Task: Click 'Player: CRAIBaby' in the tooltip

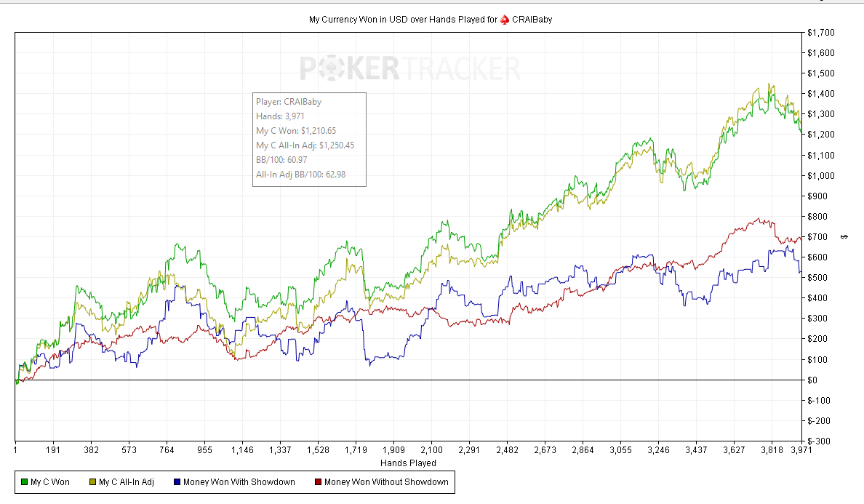Action: (x=289, y=102)
